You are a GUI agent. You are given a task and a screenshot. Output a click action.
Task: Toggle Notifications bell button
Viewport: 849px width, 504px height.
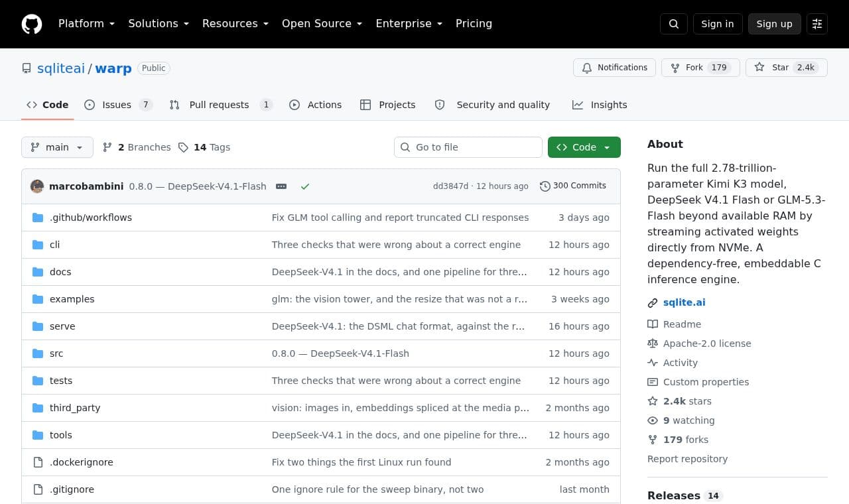(x=615, y=68)
